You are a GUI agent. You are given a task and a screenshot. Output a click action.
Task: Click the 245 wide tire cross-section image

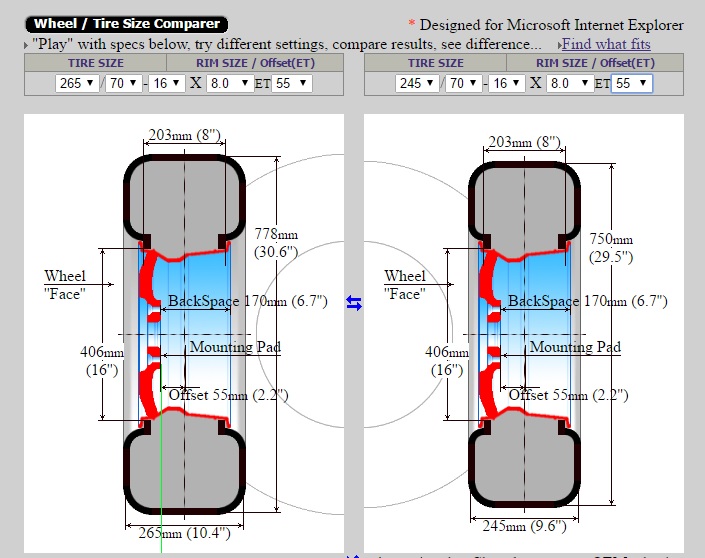click(524, 334)
